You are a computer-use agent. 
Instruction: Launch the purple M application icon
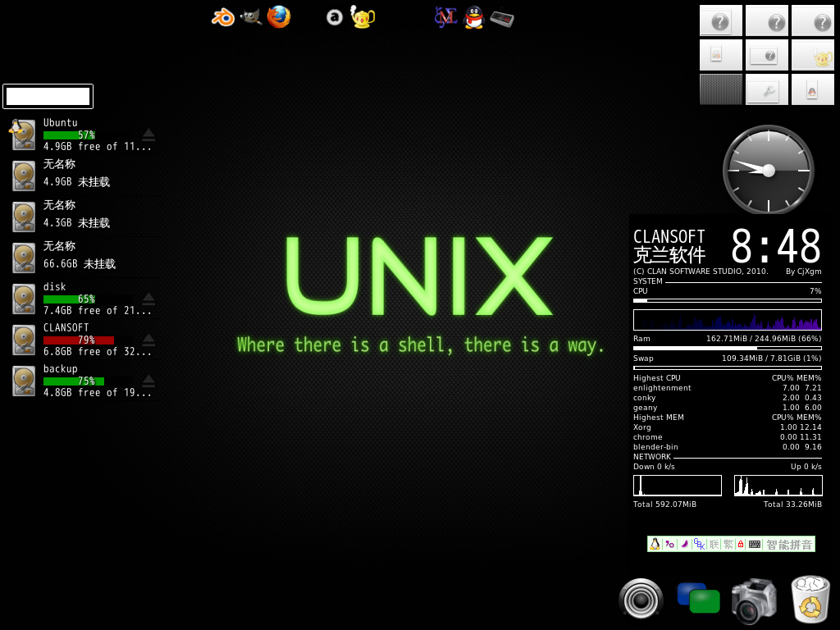[x=445, y=18]
